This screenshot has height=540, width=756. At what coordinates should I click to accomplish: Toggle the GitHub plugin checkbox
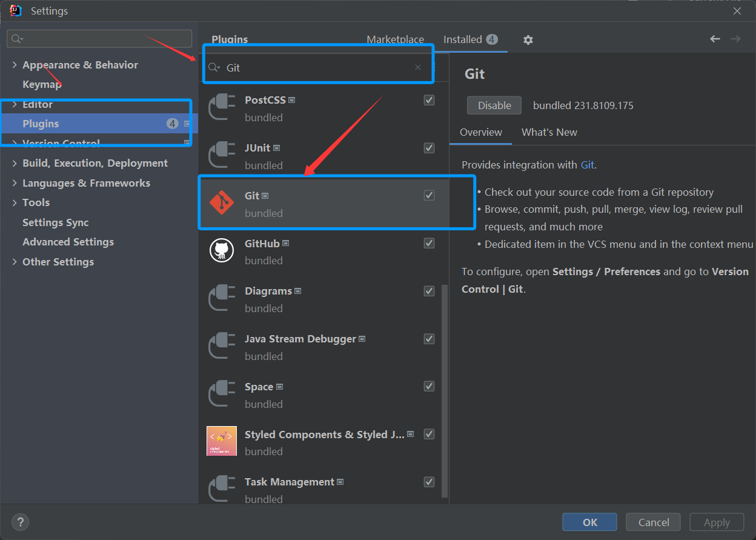pos(429,243)
